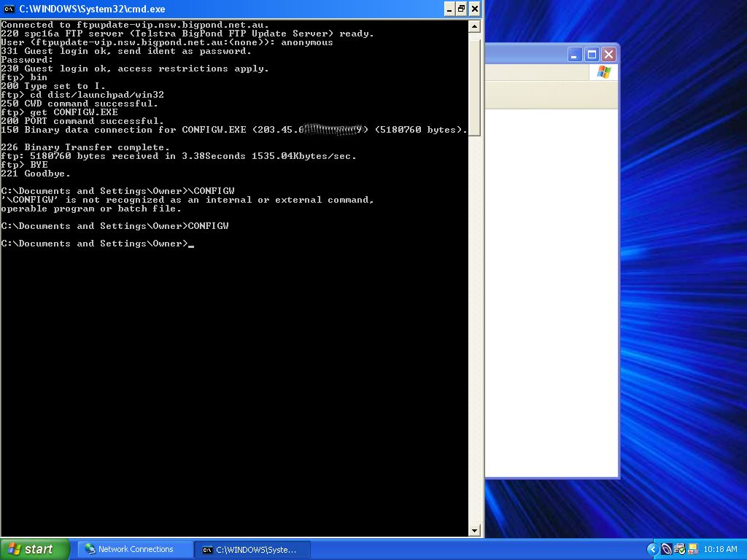Click the line '200 Type set to I.'
The width and height of the screenshot is (747, 560).
point(53,86)
